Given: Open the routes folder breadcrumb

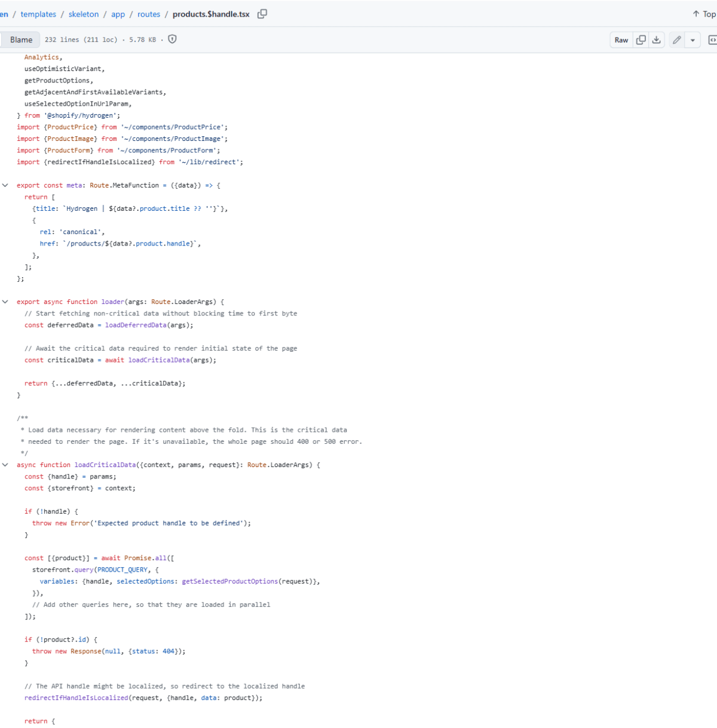Looking at the screenshot, I should pyautogui.click(x=149, y=14).
